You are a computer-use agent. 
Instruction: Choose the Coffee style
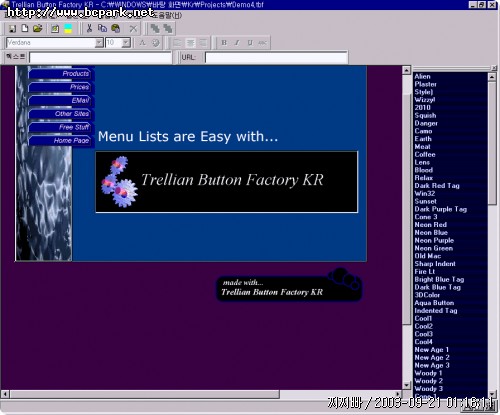(425, 154)
